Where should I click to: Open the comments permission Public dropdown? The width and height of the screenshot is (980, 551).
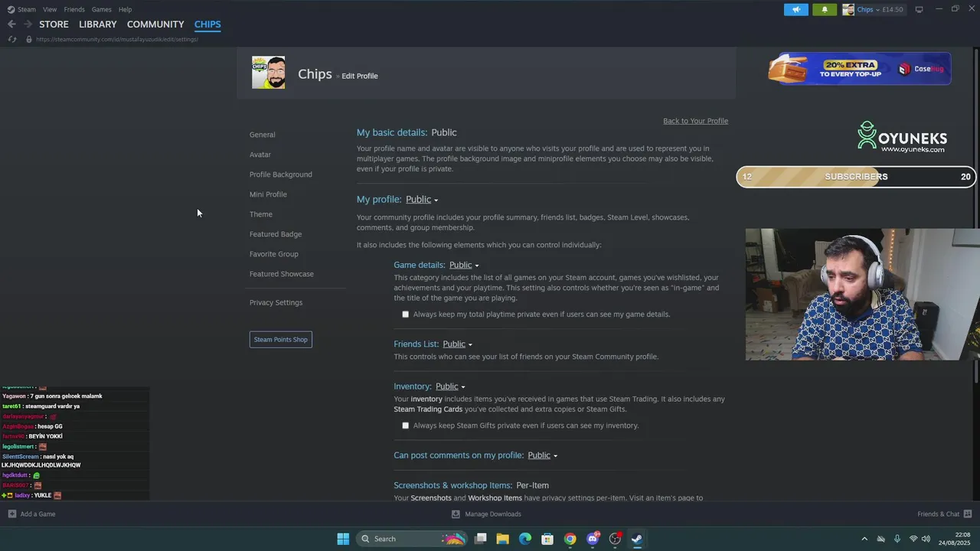[543, 455]
